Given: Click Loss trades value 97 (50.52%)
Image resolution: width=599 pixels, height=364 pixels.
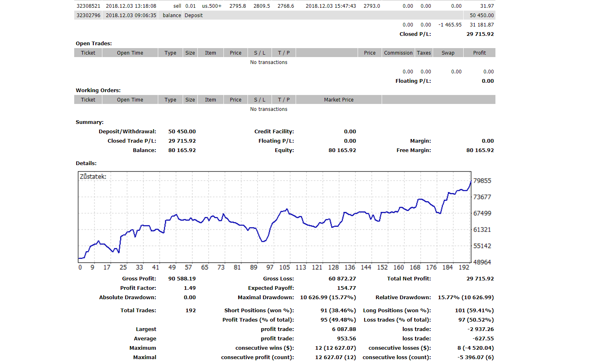Looking at the screenshot, I should click(x=476, y=320).
